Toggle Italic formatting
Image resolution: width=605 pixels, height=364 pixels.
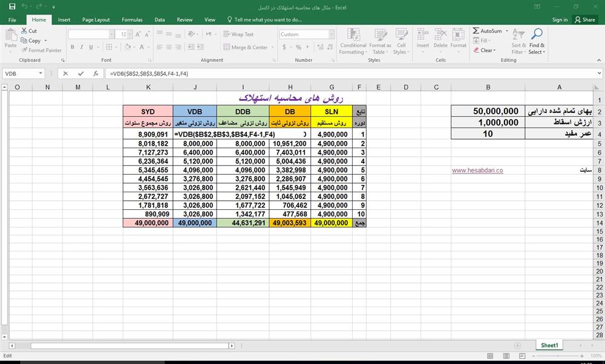tap(81, 47)
